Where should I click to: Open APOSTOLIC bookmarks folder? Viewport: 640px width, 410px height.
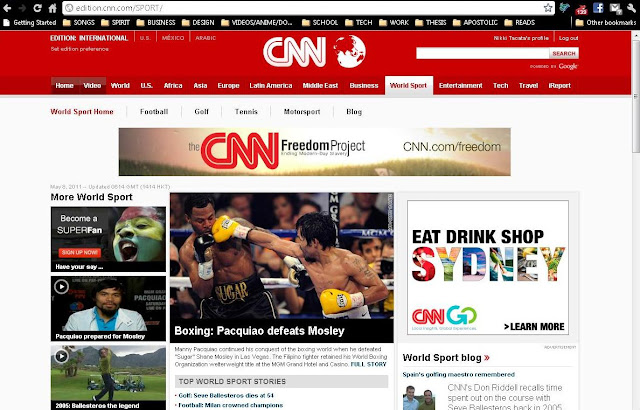coord(475,22)
